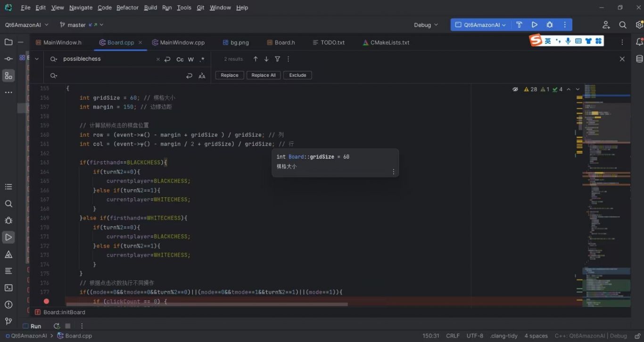Stop the running process in Run panel
The height and width of the screenshot is (342, 644).
tap(68, 326)
